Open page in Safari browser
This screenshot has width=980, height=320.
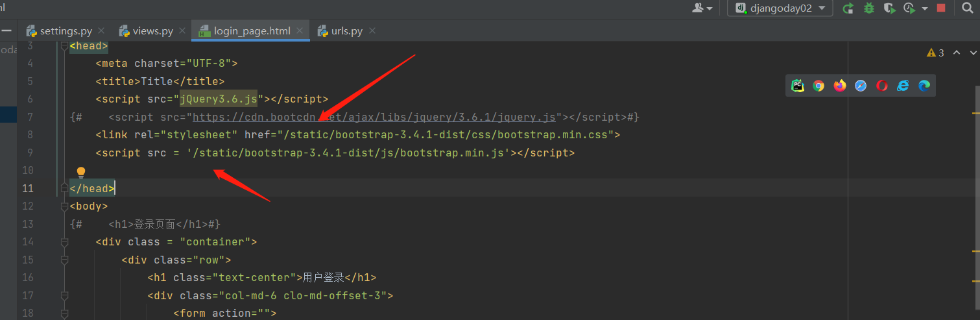861,86
